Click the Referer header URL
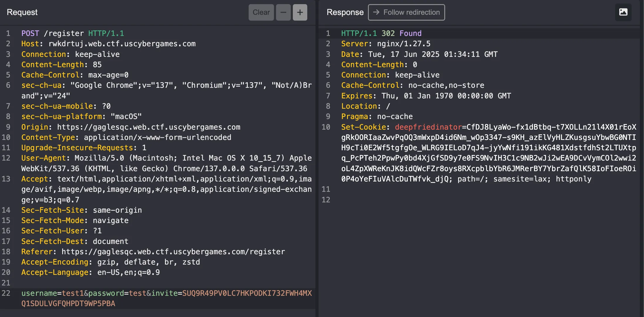Image resolution: width=644 pixels, height=317 pixels. 173,252
